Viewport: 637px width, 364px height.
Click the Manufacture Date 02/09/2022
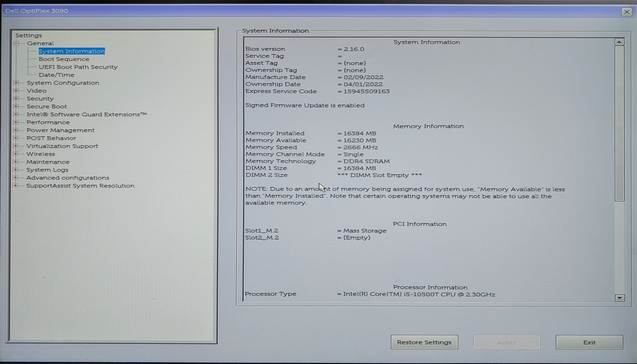coord(363,77)
